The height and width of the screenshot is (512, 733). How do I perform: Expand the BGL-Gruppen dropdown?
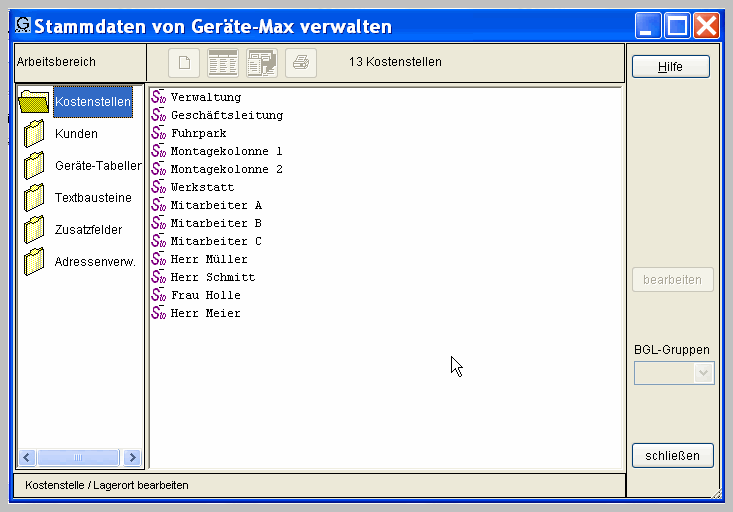pos(704,373)
